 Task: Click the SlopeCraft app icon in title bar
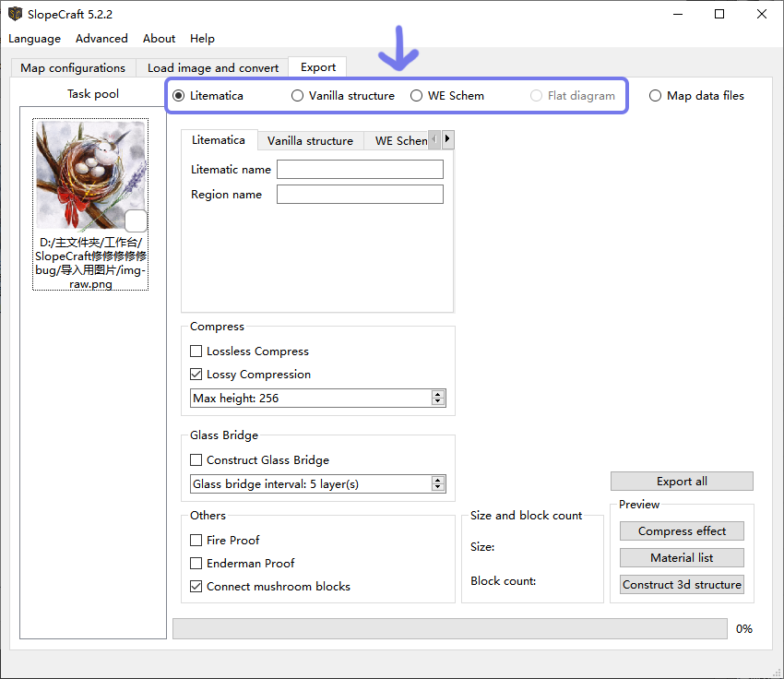(15, 14)
